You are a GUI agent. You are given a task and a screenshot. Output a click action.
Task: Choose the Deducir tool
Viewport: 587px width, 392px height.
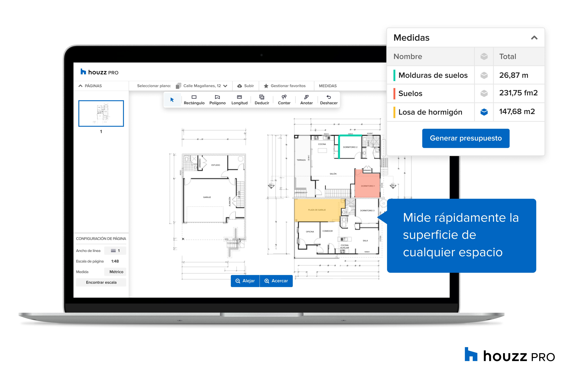[x=262, y=99]
